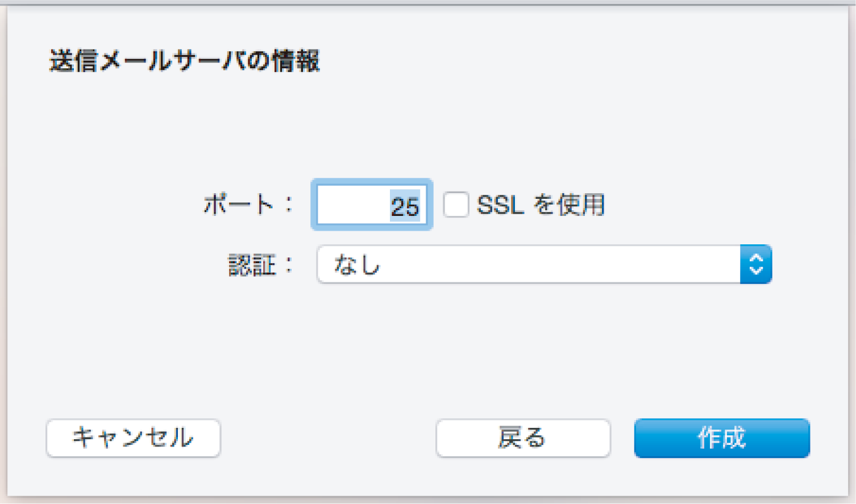This screenshot has width=856, height=504.
Task: Open the 認証 authentication dropdown
Action: tap(544, 264)
